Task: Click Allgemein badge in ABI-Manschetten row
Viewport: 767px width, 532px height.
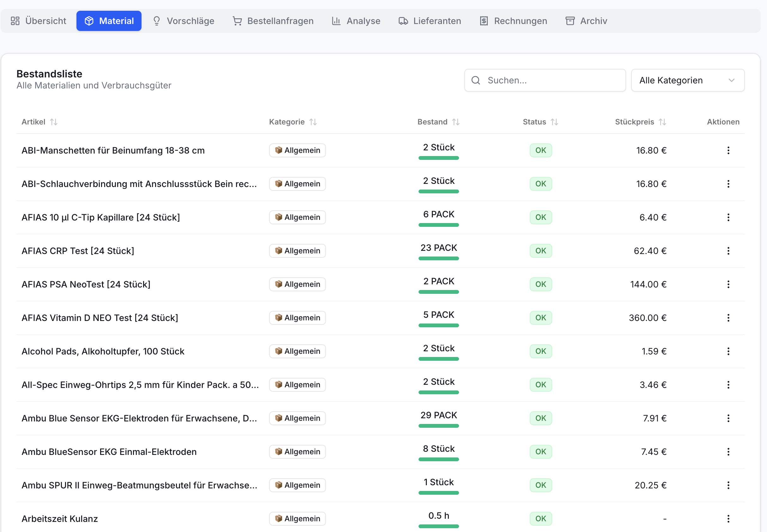Action: [297, 150]
